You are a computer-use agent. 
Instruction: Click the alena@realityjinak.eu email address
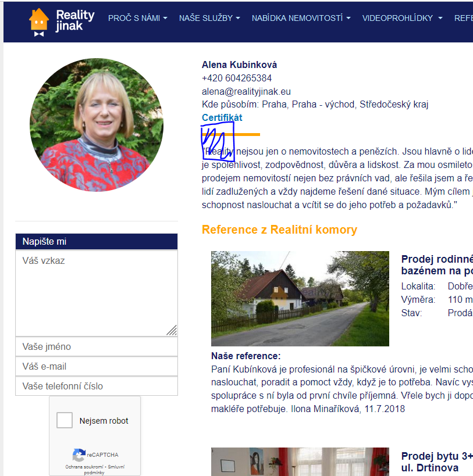click(246, 91)
